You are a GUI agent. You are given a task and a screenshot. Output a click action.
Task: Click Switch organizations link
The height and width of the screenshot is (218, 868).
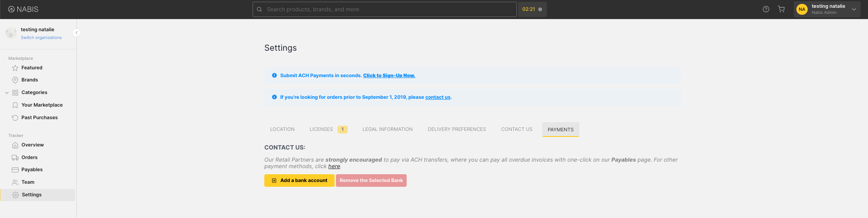[x=41, y=38]
